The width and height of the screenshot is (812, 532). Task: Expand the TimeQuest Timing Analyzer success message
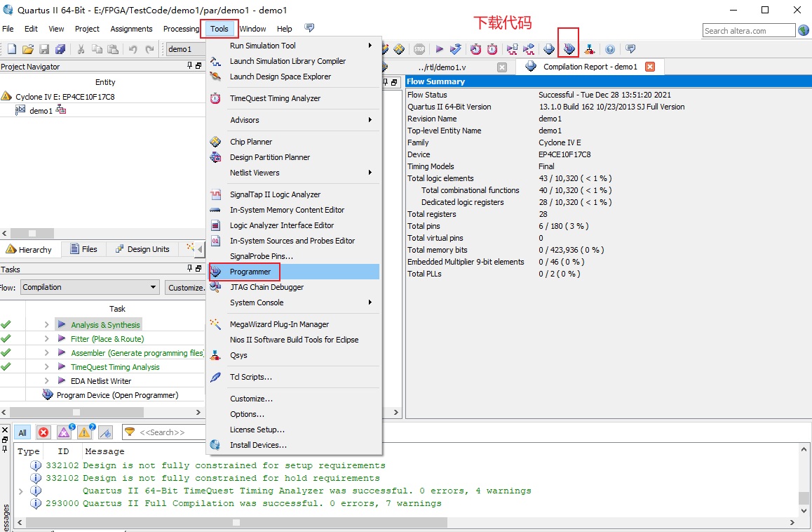click(21, 491)
